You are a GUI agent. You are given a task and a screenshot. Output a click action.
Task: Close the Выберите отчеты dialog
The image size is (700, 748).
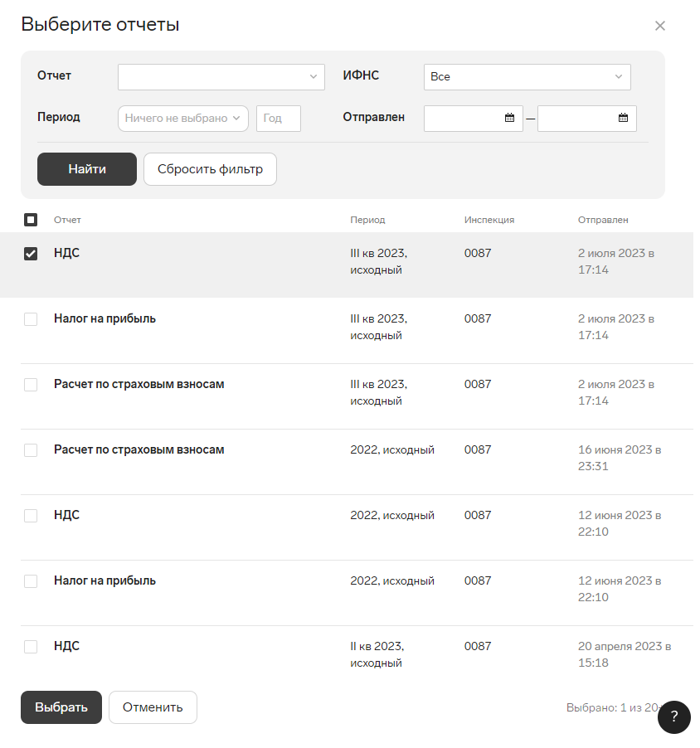[660, 26]
